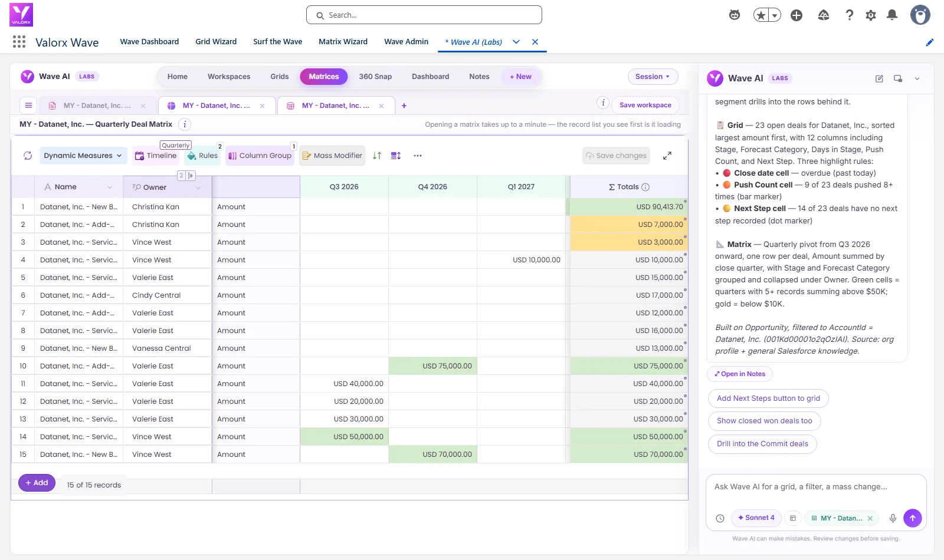Click the + New button
Screen dimensions: 944x560
tap(520, 77)
